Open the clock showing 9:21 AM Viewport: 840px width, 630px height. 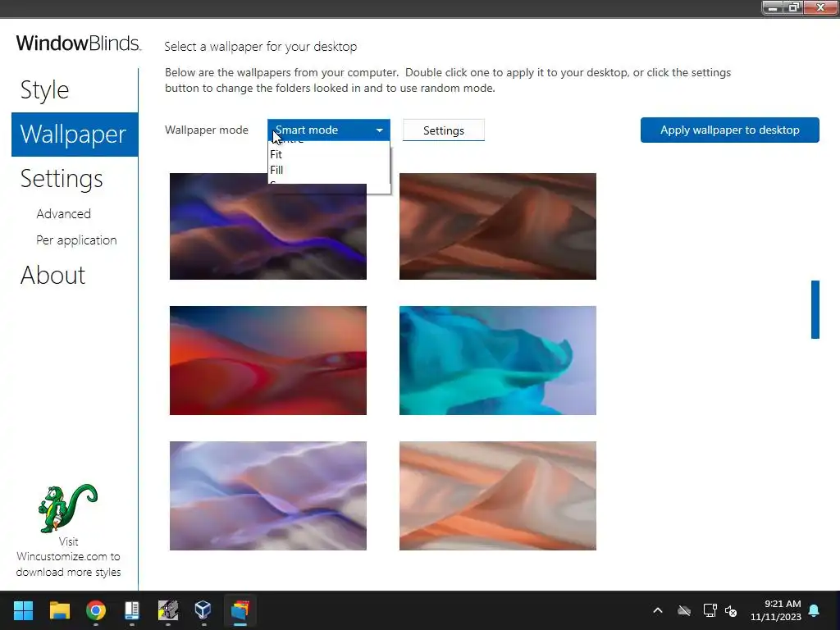(x=776, y=610)
